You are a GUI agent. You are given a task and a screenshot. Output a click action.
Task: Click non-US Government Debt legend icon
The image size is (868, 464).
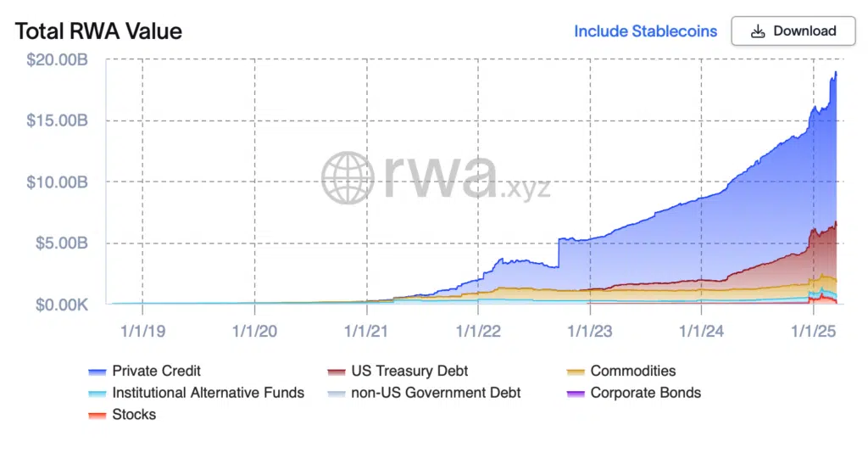(x=337, y=393)
